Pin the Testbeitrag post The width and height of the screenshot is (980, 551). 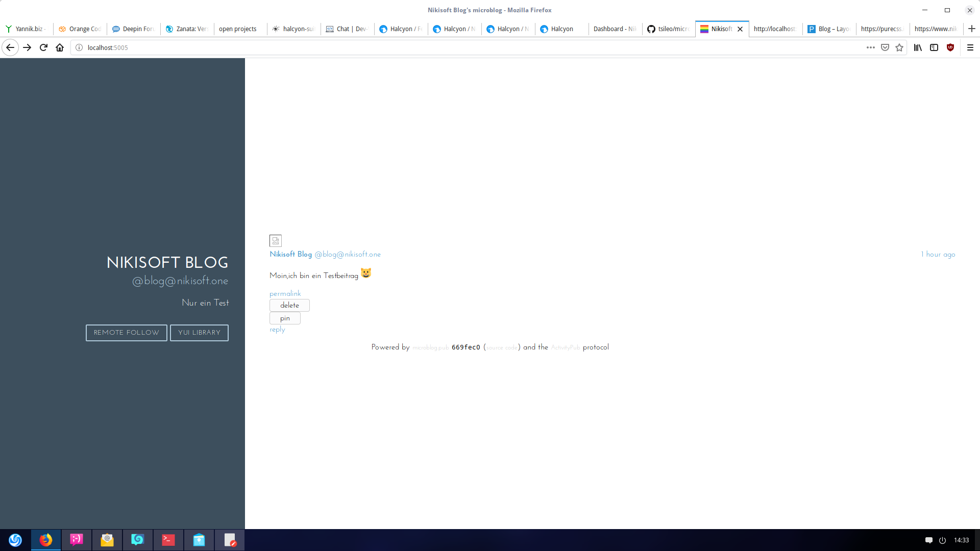[285, 318]
